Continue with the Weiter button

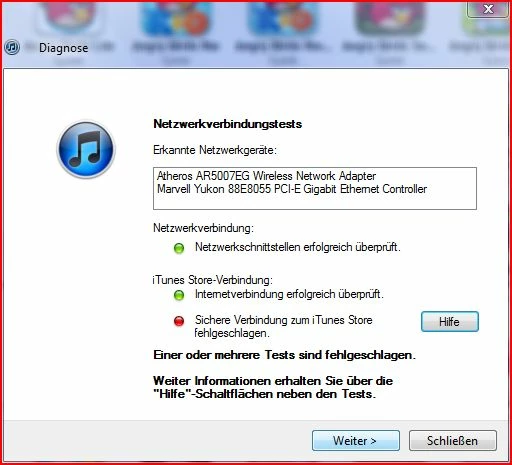[x=356, y=441]
